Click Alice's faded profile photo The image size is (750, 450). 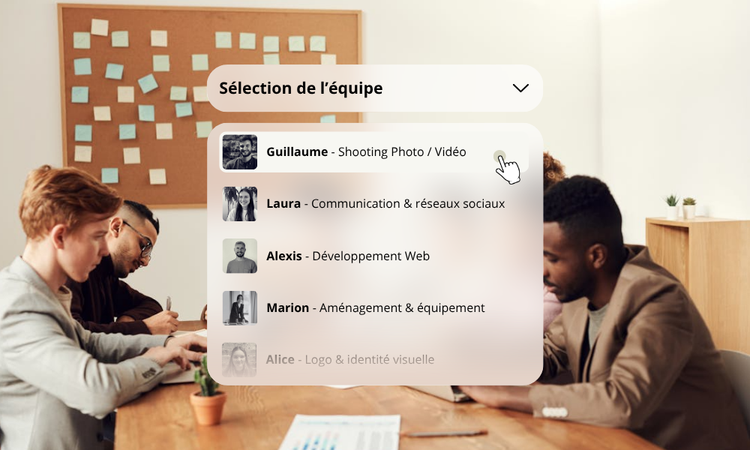click(240, 359)
